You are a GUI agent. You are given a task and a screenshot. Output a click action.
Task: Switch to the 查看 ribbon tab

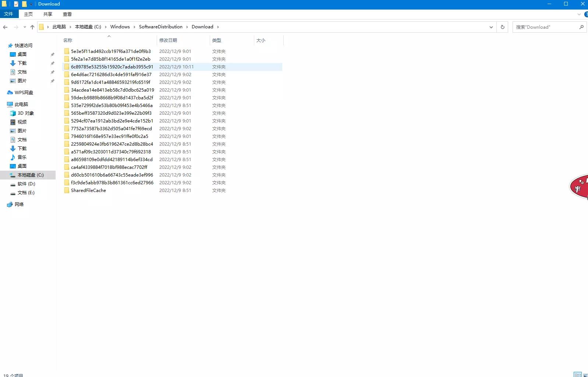tap(67, 14)
